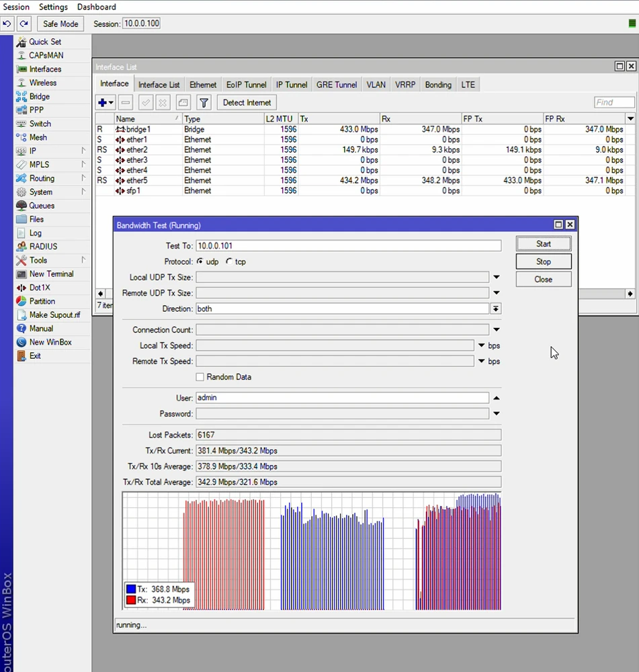639x672 pixels.
Task: Add a new interface with the plus icon
Action: 101,102
